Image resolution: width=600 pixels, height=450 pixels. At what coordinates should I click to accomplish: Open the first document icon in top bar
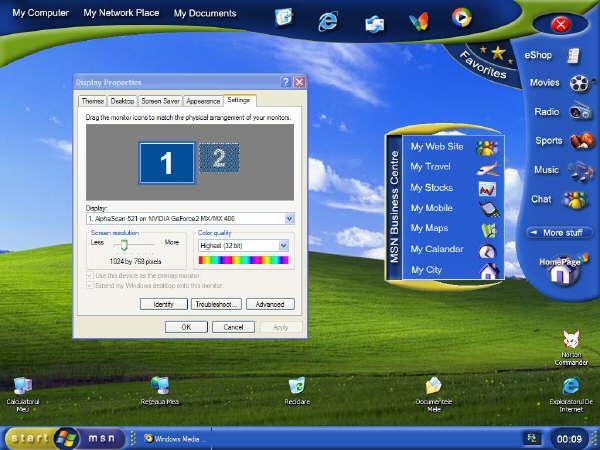(284, 17)
